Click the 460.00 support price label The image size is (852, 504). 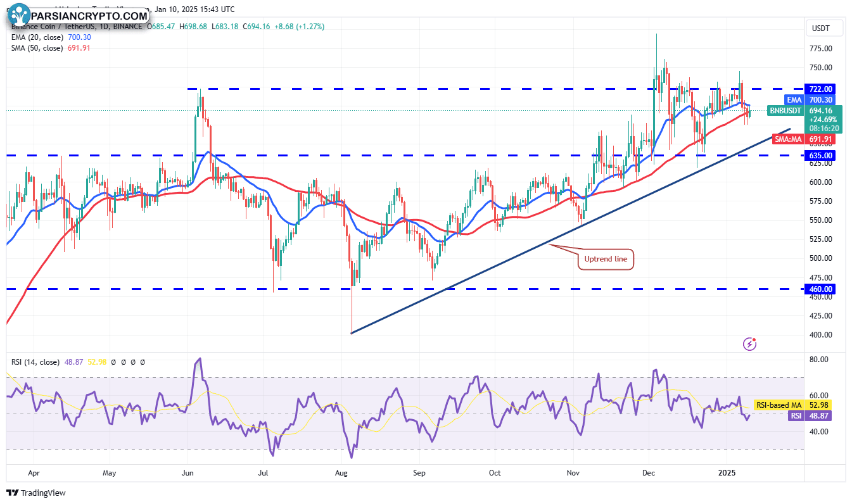click(820, 289)
